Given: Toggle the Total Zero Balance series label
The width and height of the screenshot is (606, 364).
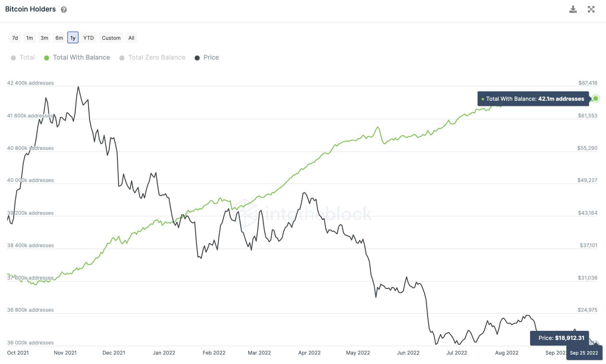Looking at the screenshot, I should tap(157, 58).
